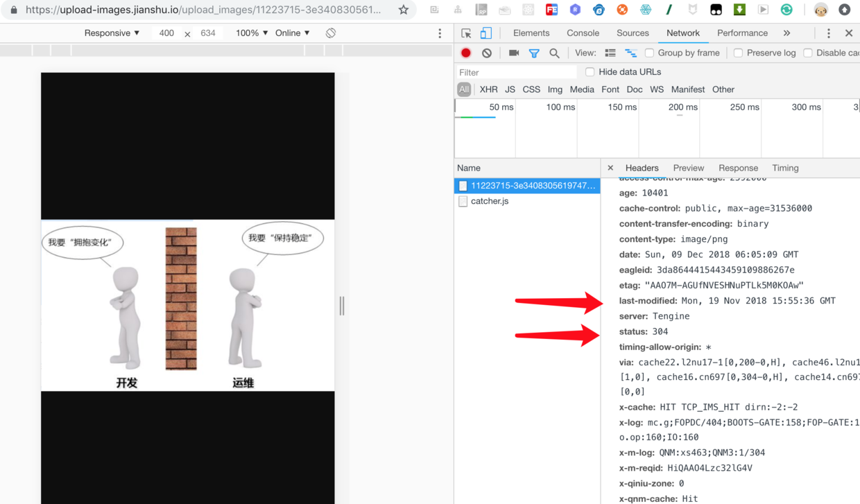Viewport: 860px width, 504px height.
Task: Switch to the Console tab
Action: coord(583,33)
